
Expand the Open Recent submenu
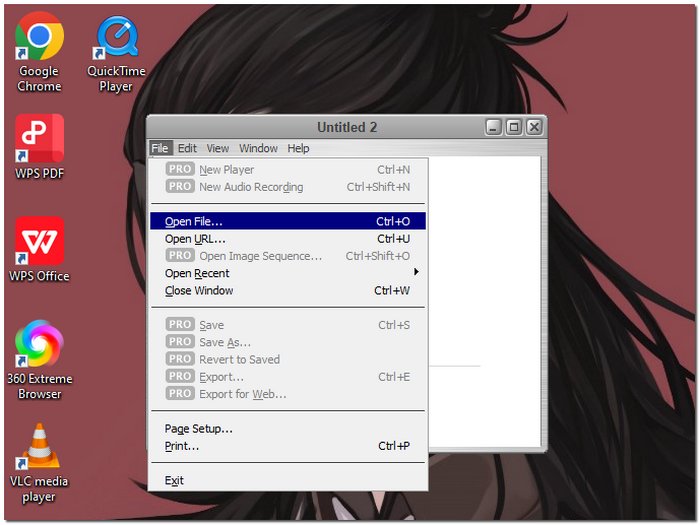(288, 273)
